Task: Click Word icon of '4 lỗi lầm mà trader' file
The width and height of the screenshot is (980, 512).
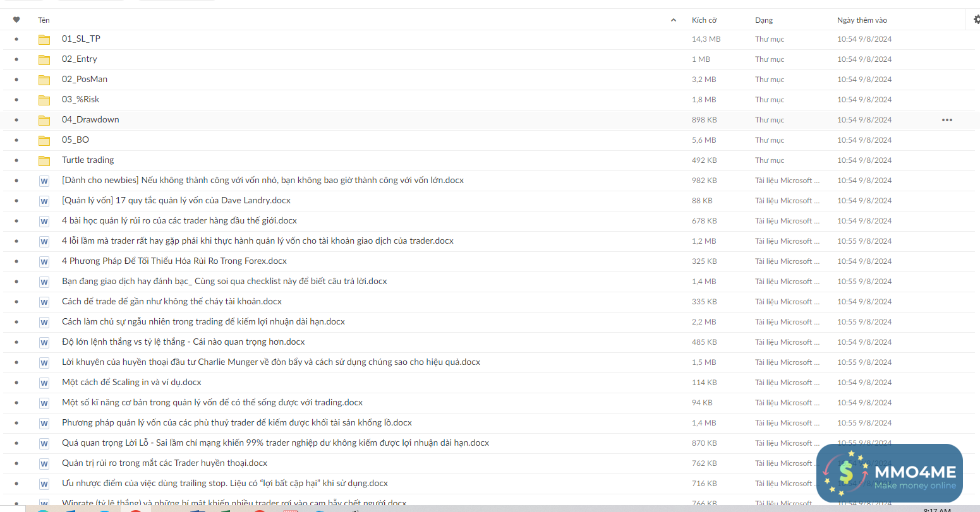Action: tap(44, 242)
